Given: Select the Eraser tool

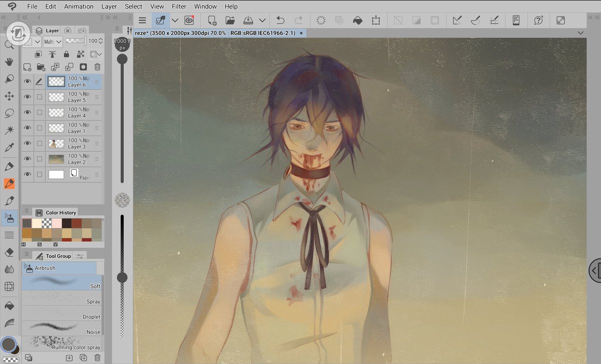Looking at the screenshot, I should [x=9, y=252].
